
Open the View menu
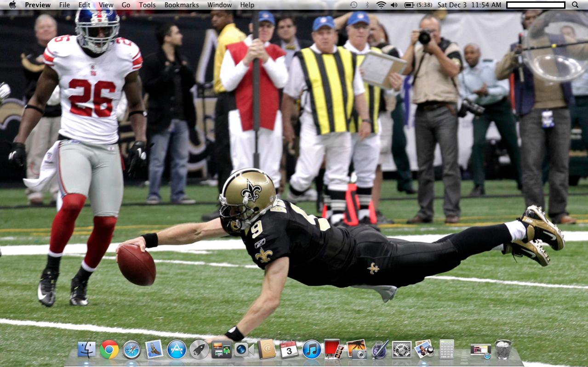(x=106, y=5)
